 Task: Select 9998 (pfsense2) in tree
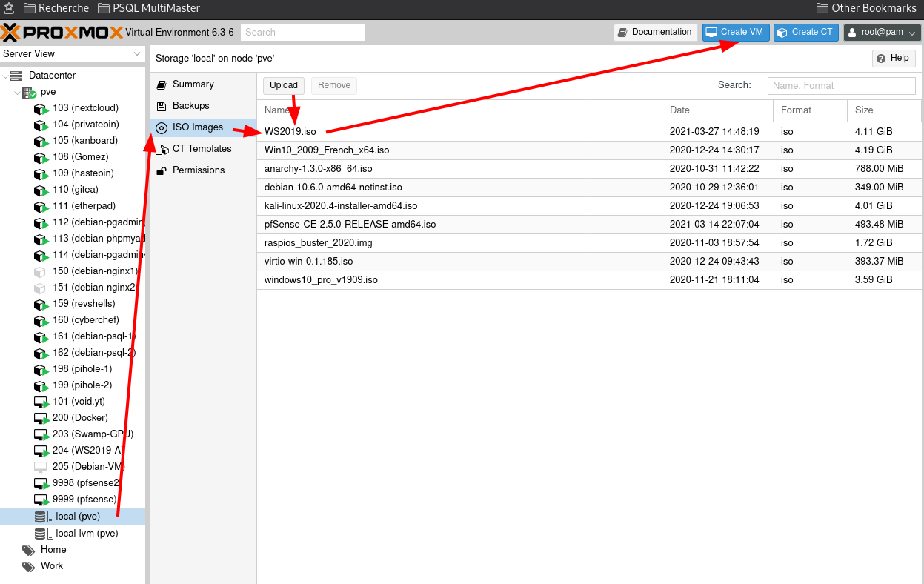pos(73,483)
